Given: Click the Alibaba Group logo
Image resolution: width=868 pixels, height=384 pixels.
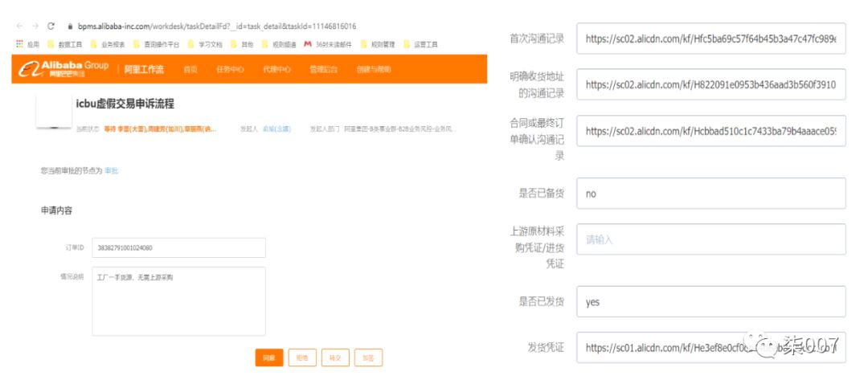Looking at the screenshot, I should pos(64,69).
